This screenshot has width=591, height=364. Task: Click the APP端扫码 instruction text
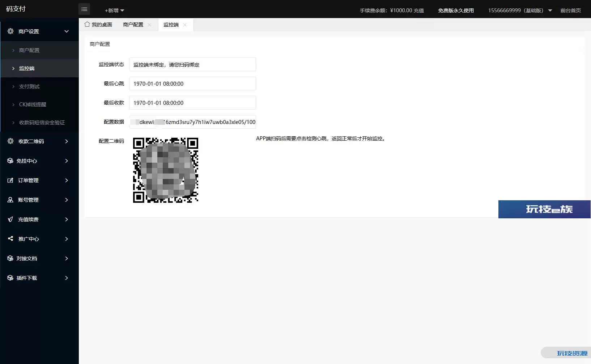pyautogui.click(x=321, y=138)
